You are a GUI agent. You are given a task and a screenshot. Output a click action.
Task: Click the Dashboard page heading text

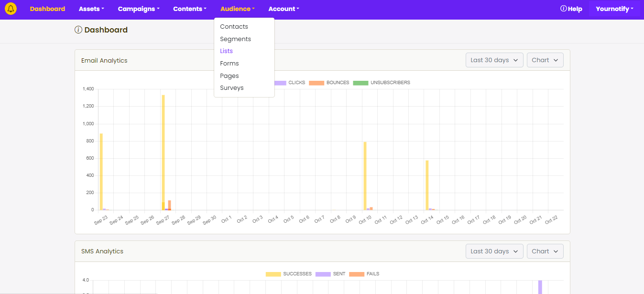(106, 30)
